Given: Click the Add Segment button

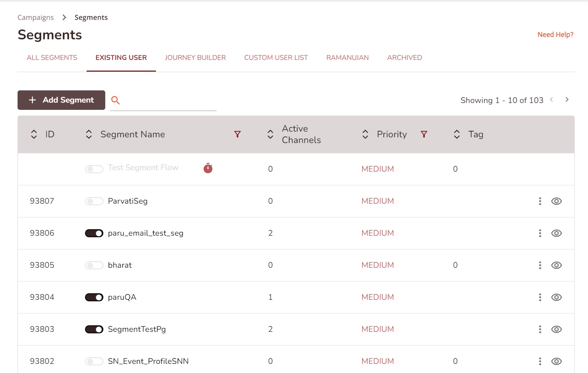Looking at the screenshot, I should coord(61,100).
